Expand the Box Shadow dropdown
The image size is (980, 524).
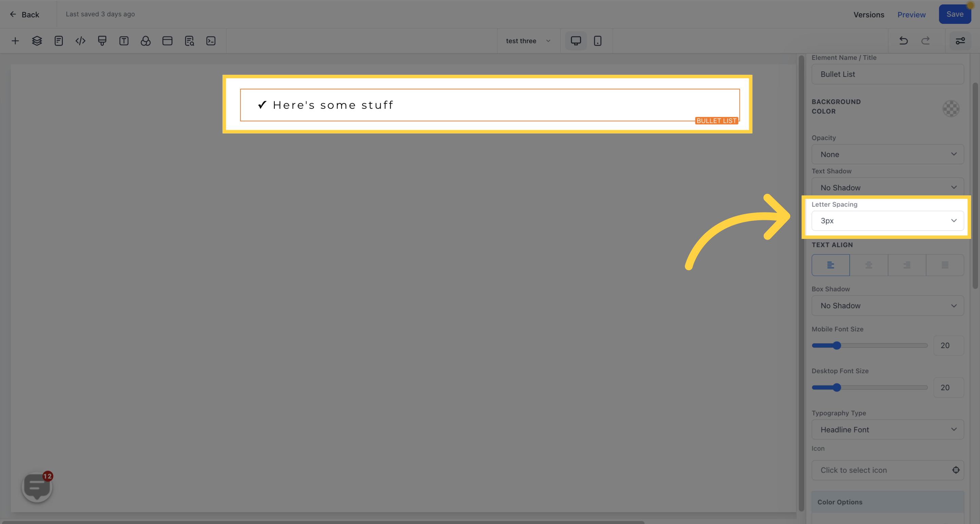click(x=888, y=305)
